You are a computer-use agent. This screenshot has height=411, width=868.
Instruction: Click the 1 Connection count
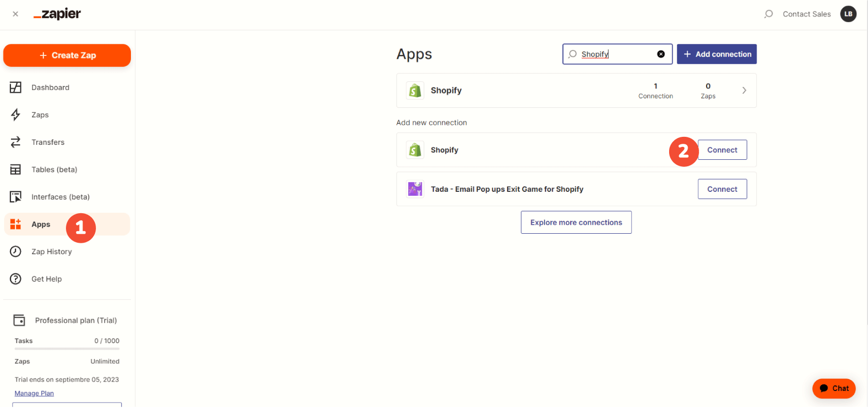[655, 90]
